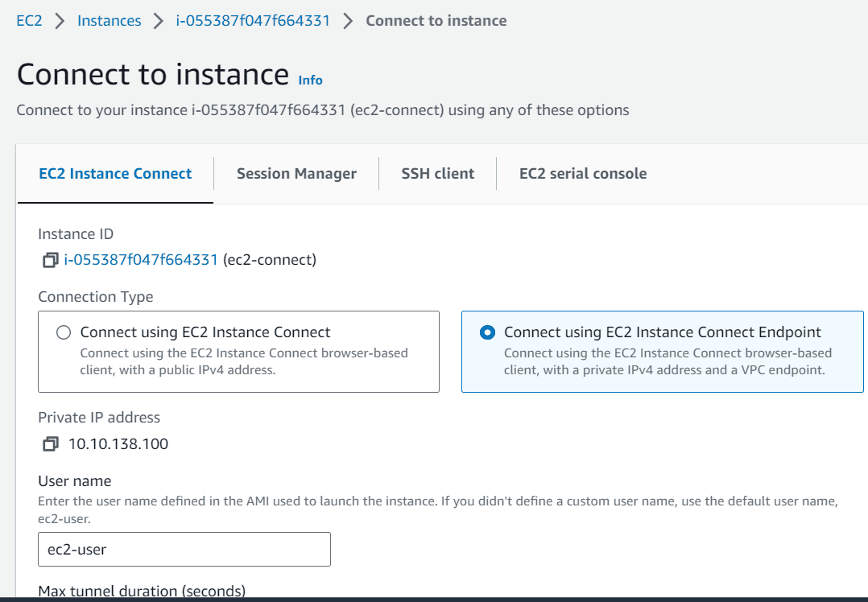Open the Session Manager tab
The height and width of the screenshot is (602, 868).
point(296,174)
